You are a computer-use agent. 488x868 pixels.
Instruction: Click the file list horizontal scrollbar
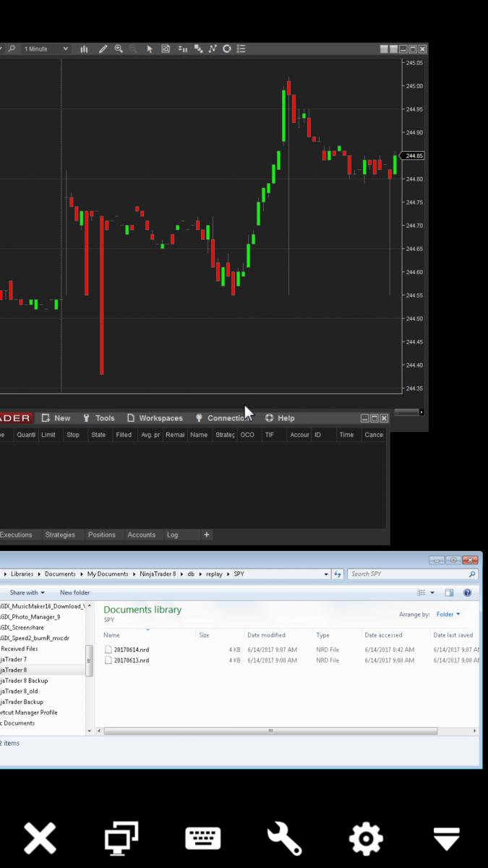pos(271,731)
